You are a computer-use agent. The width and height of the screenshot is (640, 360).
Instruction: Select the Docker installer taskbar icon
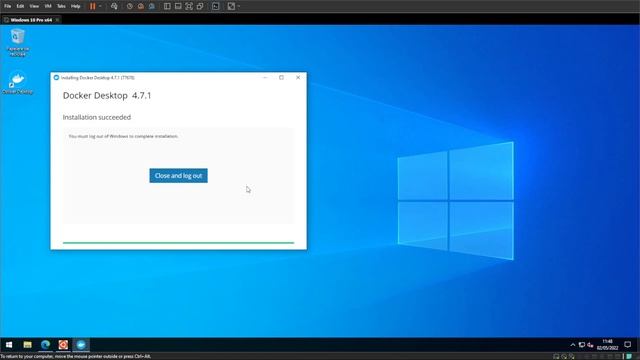pyautogui.click(x=81, y=345)
